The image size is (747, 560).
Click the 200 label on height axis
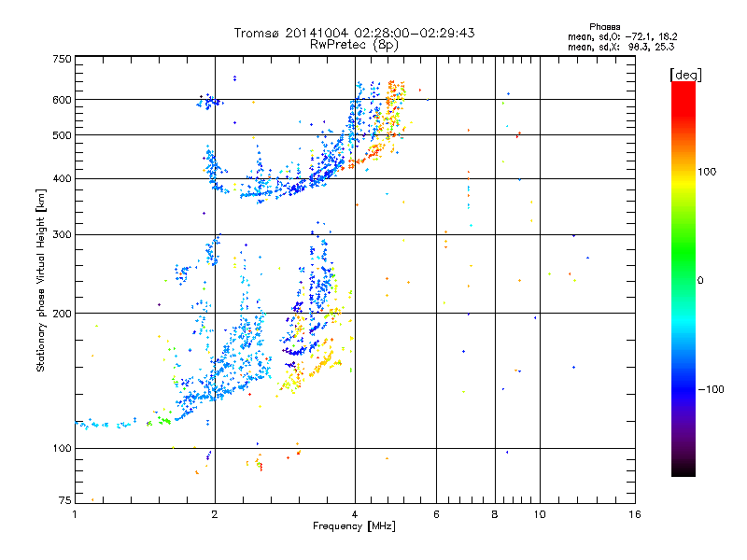62,314
